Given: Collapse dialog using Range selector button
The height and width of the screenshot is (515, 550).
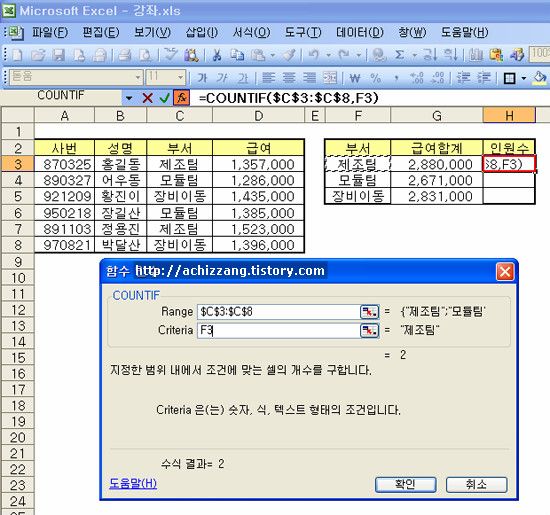Looking at the screenshot, I should pyautogui.click(x=369, y=312).
